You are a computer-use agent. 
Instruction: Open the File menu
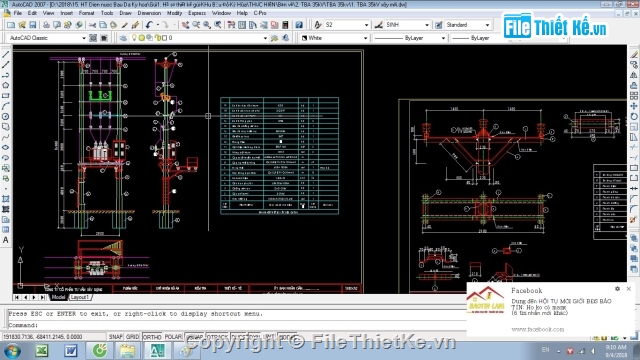tap(18, 13)
